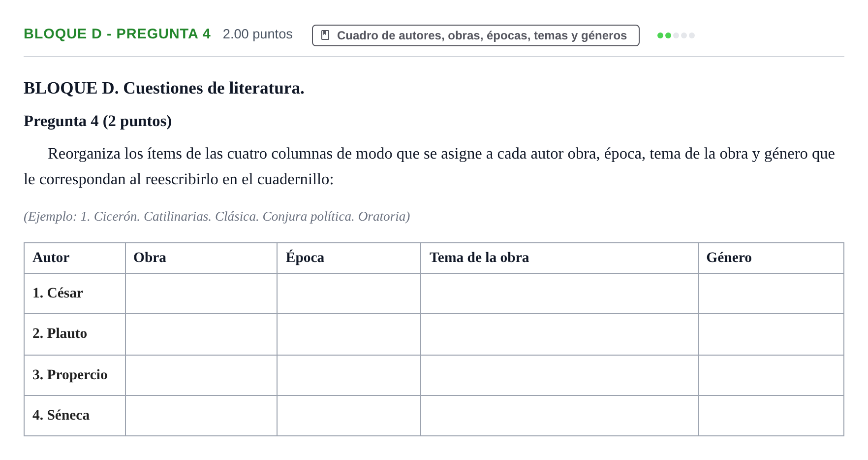
Task: Select the '1. César' row label
Action: click(x=58, y=293)
